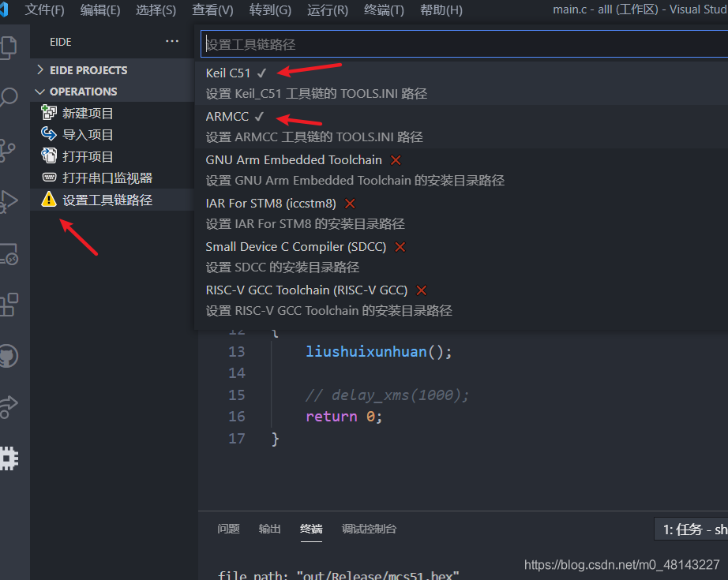Open the 查看(V) menu
This screenshot has height=580, width=728.
(212, 9)
